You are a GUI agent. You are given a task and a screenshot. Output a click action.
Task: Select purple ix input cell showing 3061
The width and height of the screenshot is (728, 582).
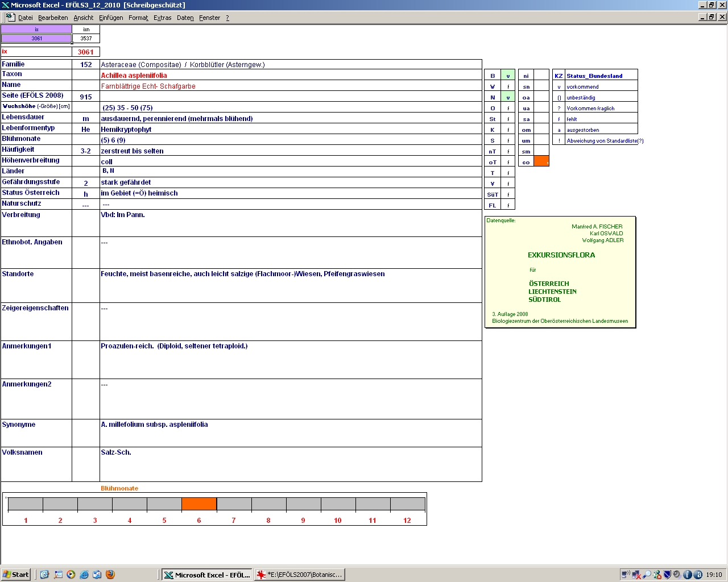pos(36,39)
